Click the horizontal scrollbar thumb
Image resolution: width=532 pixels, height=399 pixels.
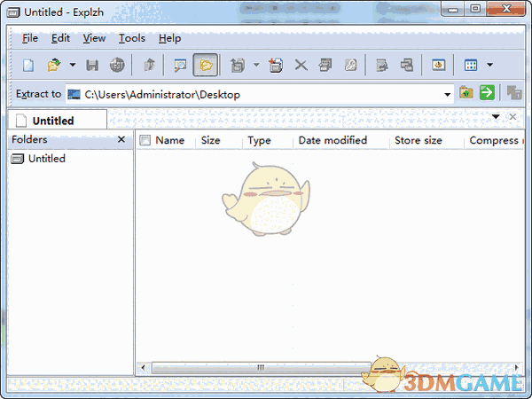point(261,367)
